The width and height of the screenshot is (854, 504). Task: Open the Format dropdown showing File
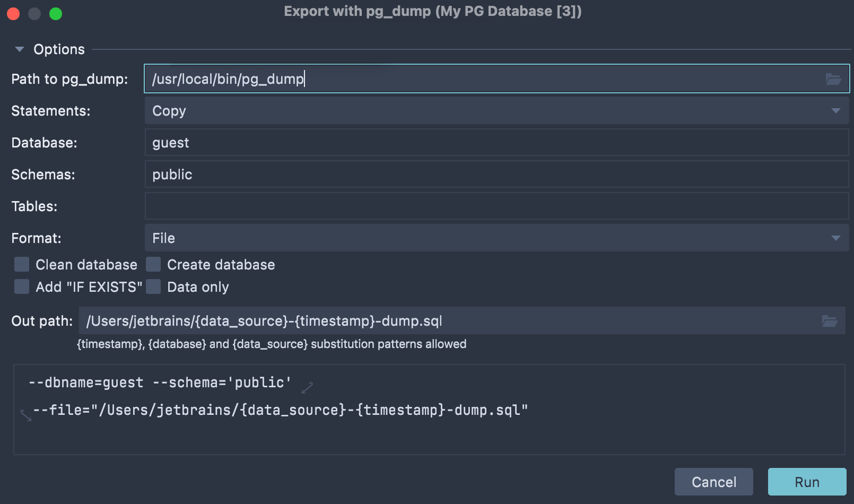(x=496, y=238)
